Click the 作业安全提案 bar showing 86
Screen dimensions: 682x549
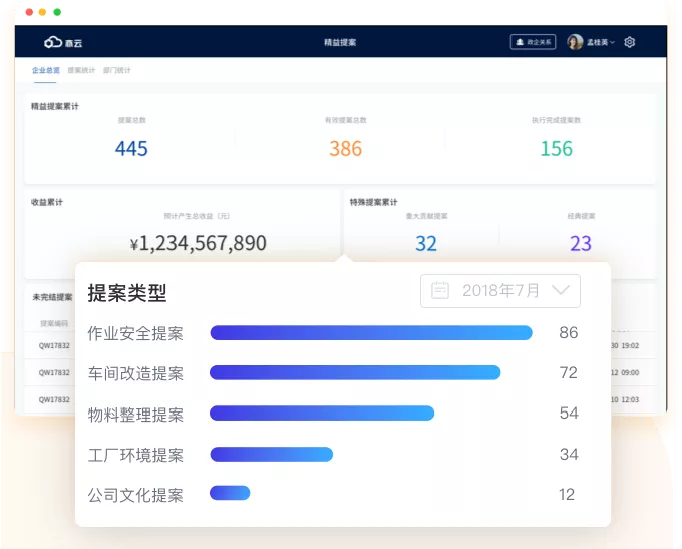coord(371,333)
